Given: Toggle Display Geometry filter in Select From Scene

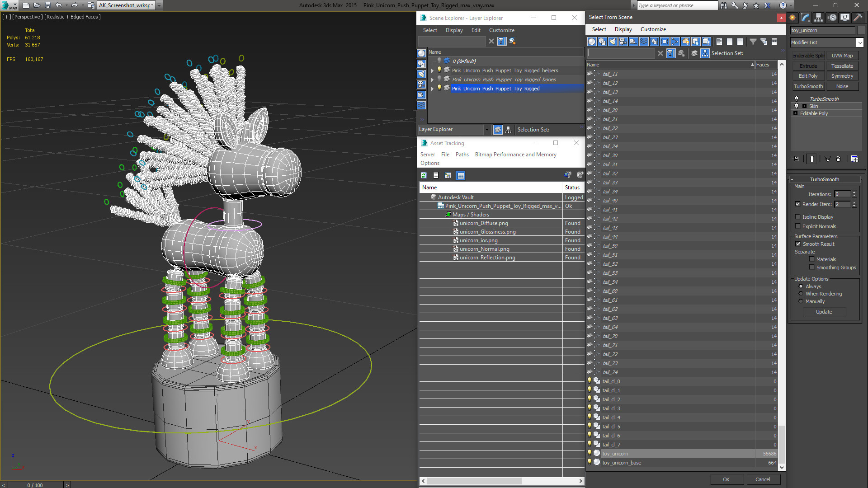Looking at the screenshot, I should [592, 42].
